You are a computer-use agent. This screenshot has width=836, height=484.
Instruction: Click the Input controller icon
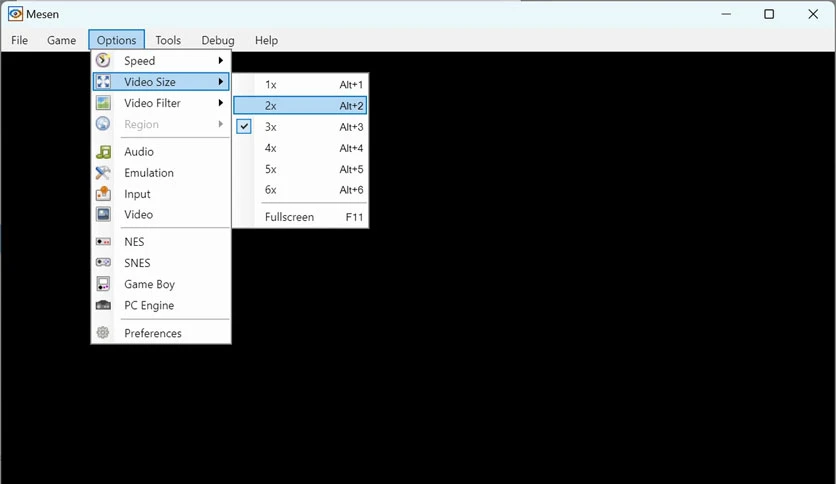[x=103, y=193]
